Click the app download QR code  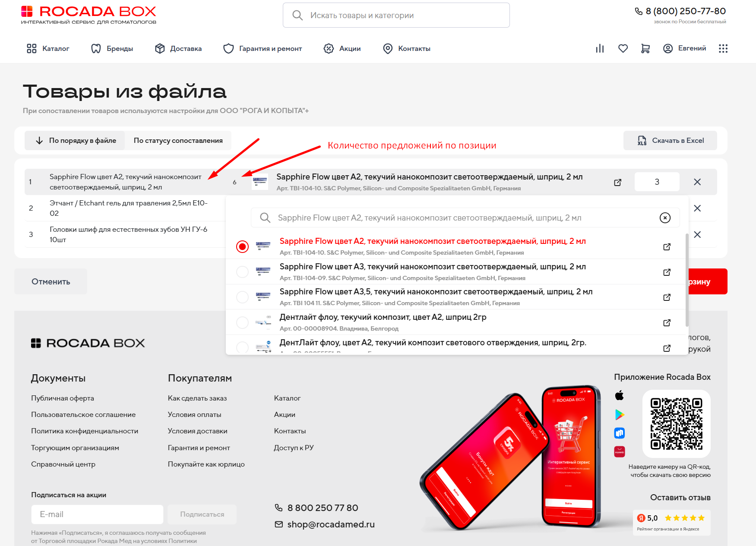click(x=677, y=424)
